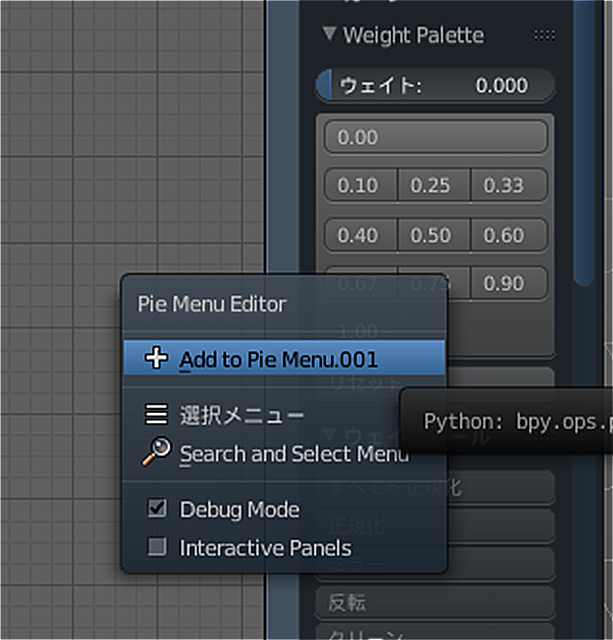
Task: Click the hamburger icon next to 選択メニュー
Action: (156, 414)
